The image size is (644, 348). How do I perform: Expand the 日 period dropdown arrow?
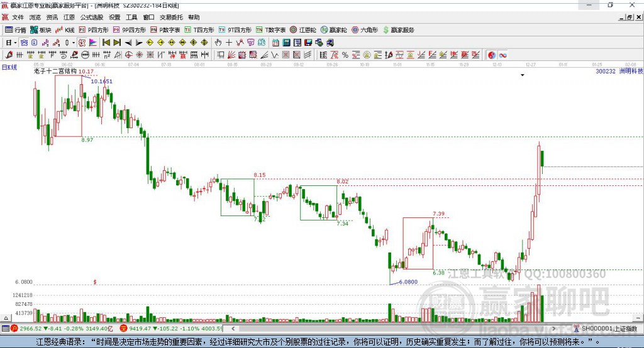click(15, 43)
